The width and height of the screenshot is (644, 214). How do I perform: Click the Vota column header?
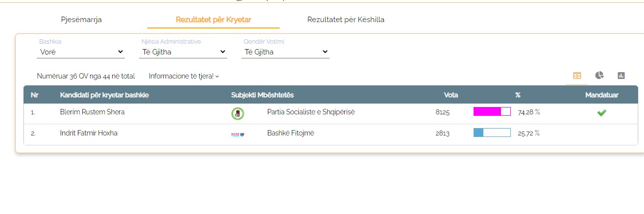coord(451,95)
